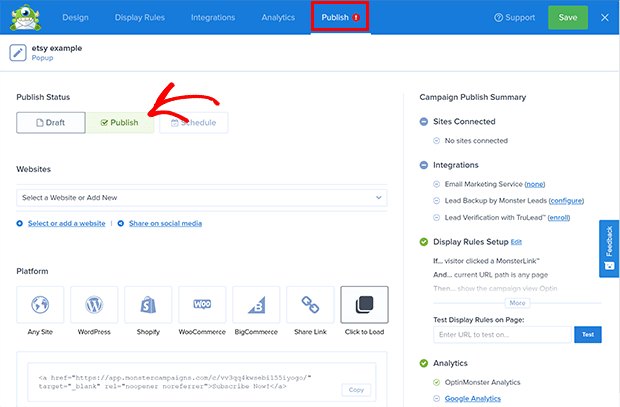Image resolution: width=620 pixels, height=407 pixels.
Task: Close the campaign builder
Action: [605, 17]
